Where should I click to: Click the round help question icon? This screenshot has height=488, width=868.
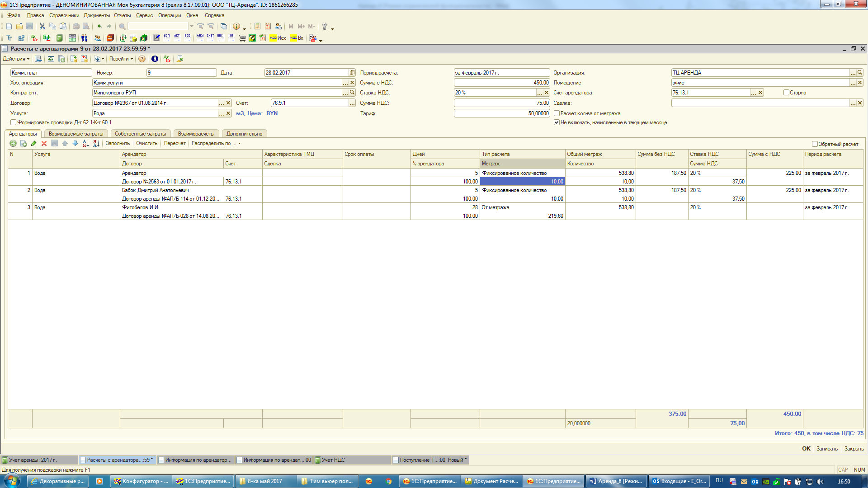142,59
